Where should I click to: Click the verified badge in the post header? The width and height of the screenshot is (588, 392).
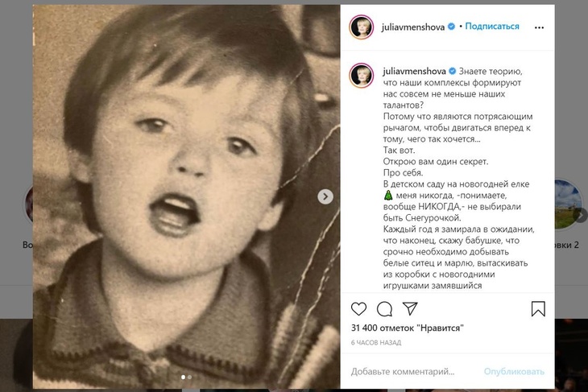coord(452,27)
